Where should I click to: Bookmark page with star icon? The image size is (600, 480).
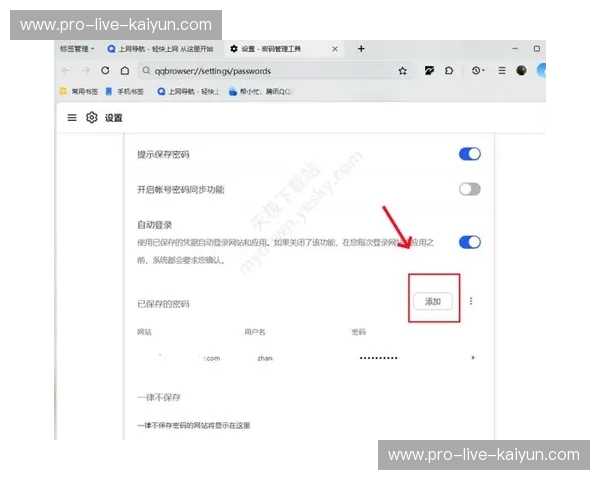[402, 71]
